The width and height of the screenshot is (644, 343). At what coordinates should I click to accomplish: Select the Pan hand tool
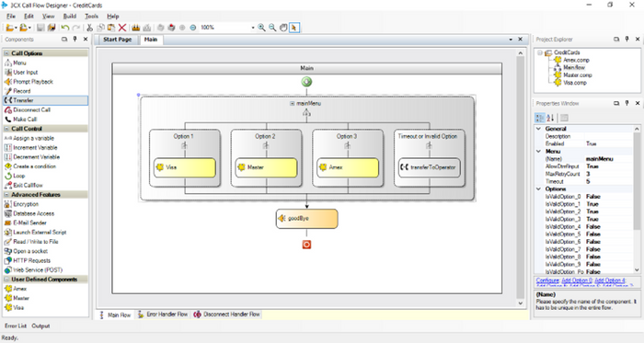[283, 28]
